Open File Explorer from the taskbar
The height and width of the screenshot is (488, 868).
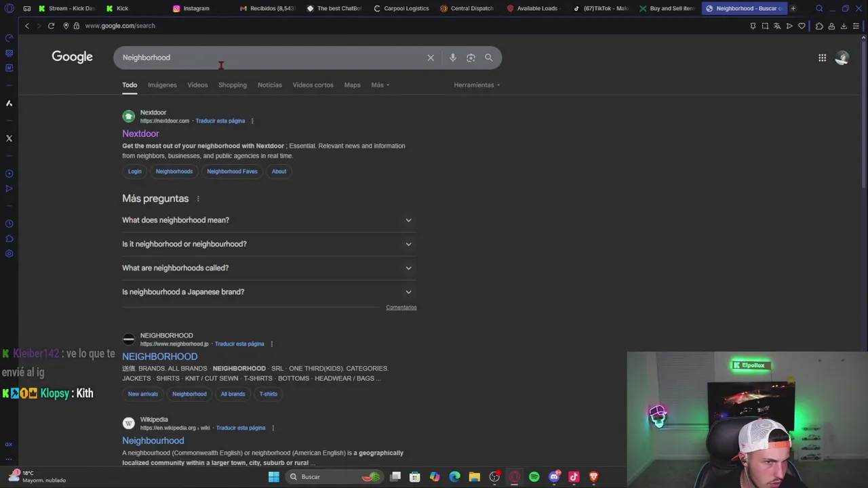coord(475,477)
